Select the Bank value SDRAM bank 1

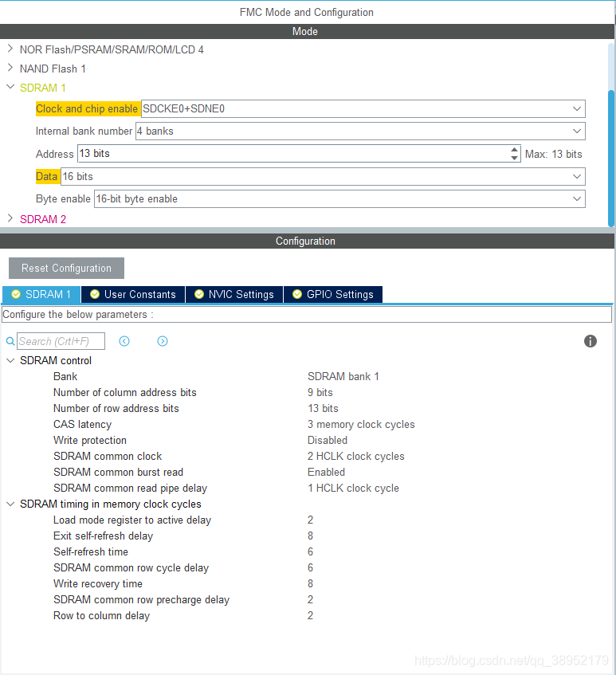[343, 376]
